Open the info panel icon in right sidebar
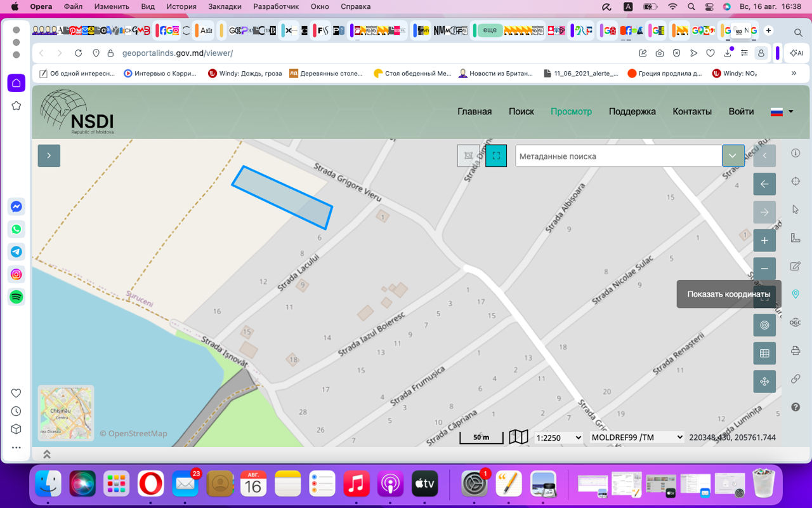The width and height of the screenshot is (812, 508). click(796, 153)
